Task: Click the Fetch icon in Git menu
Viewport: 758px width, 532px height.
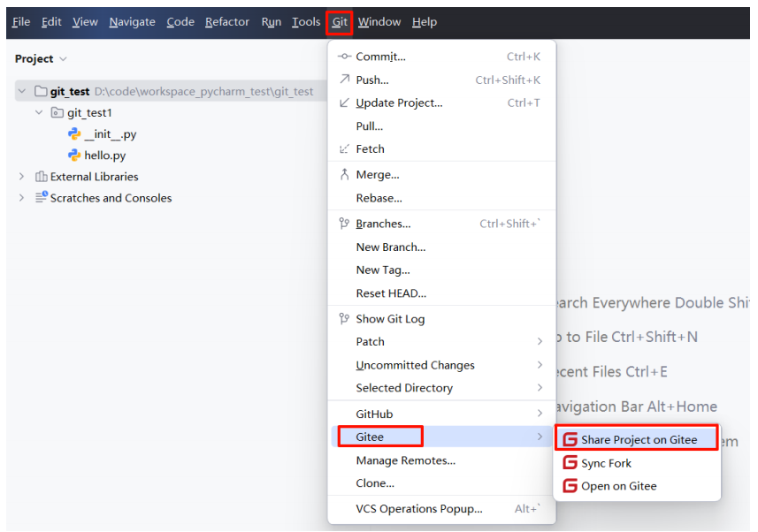Action: coord(344,148)
